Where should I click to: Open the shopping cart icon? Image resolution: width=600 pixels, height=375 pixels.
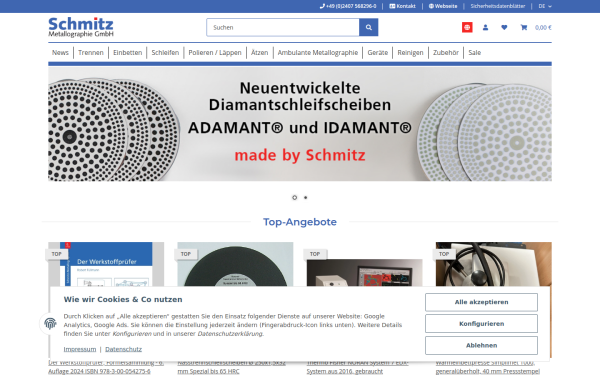[523, 27]
